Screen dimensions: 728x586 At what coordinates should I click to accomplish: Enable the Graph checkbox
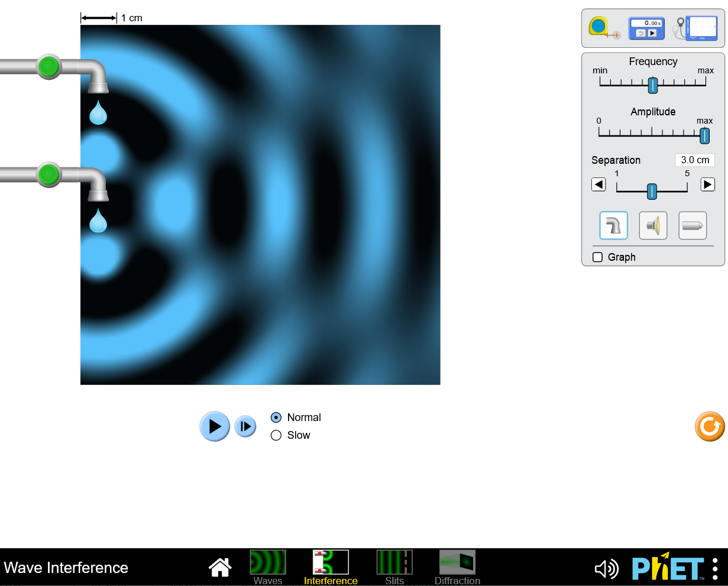(x=598, y=257)
